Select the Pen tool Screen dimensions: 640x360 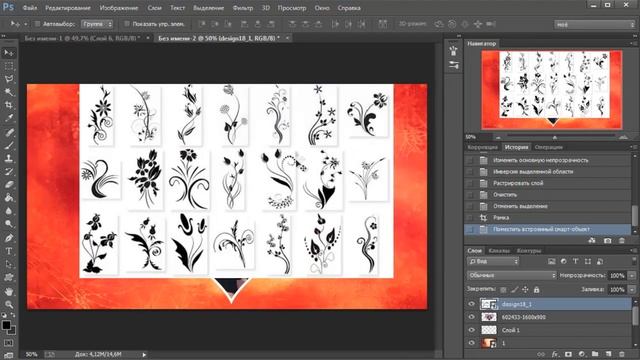(9, 238)
